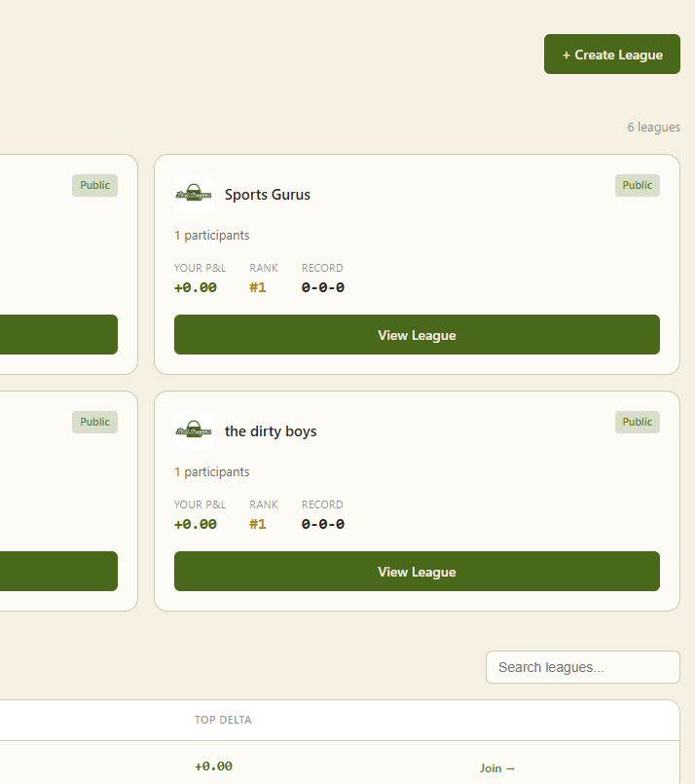View League for the dirty boys
The height and width of the screenshot is (784, 695).
click(x=417, y=571)
